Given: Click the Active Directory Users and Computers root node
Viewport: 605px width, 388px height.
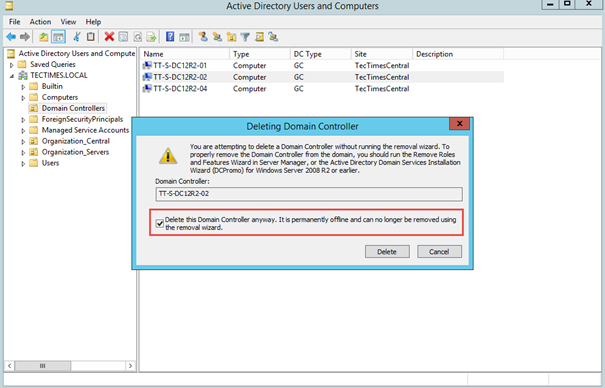Looking at the screenshot, I should (77, 53).
